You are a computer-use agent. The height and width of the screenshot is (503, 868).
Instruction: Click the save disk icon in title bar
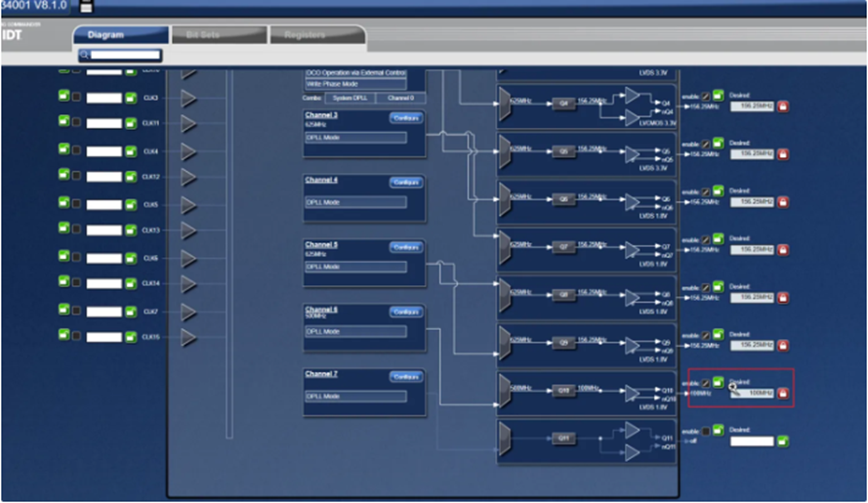(x=86, y=6)
